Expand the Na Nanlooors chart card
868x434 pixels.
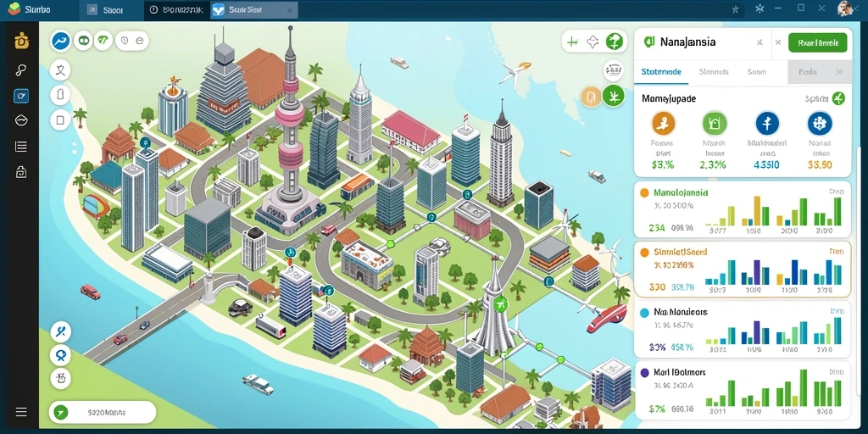pyautogui.click(x=742, y=331)
